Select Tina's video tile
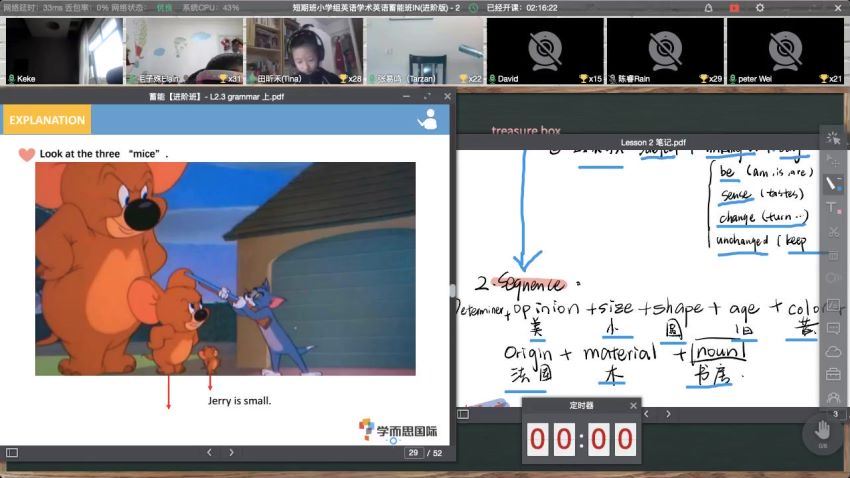 (x=305, y=51)
